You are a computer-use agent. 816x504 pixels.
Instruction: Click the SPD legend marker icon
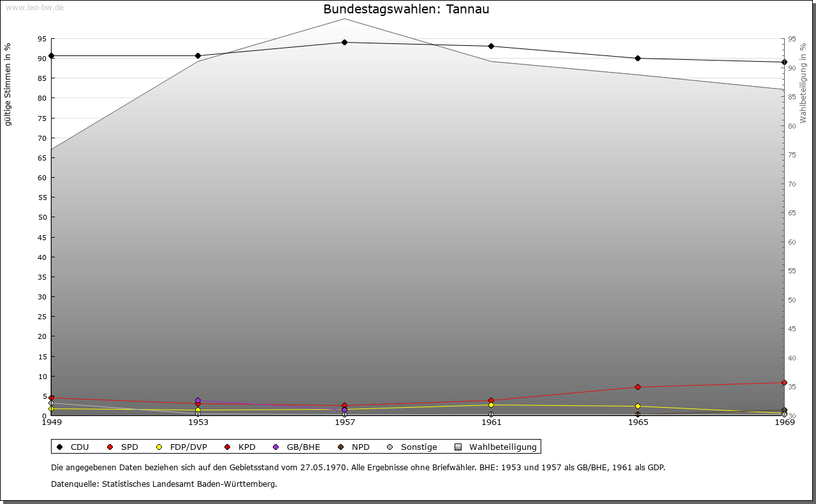(110, 447)
